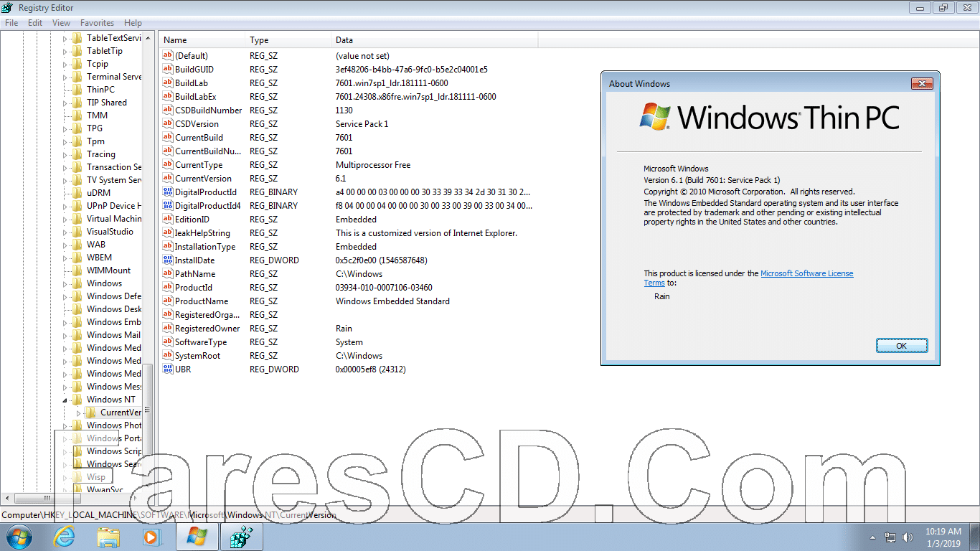Click the DigitalProductId4 binary icon
The image size is (980, 551).
168,206
